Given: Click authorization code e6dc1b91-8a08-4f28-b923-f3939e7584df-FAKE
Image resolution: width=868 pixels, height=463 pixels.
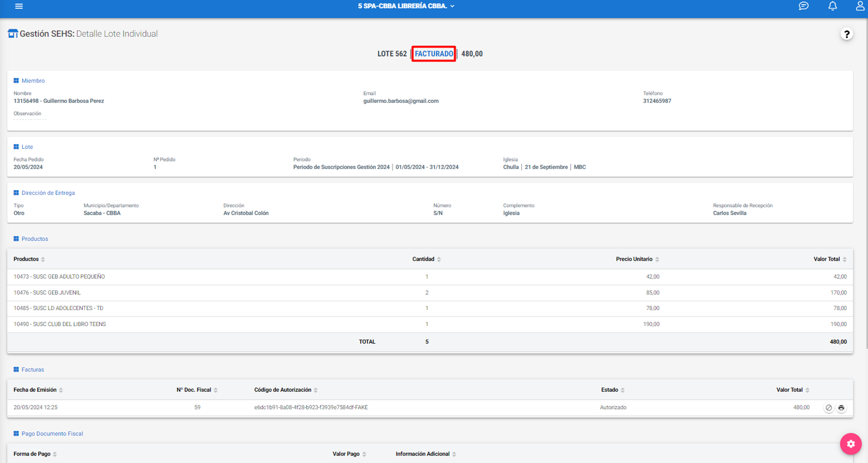Looking at the screenshot, I should (x=311, y=408).
